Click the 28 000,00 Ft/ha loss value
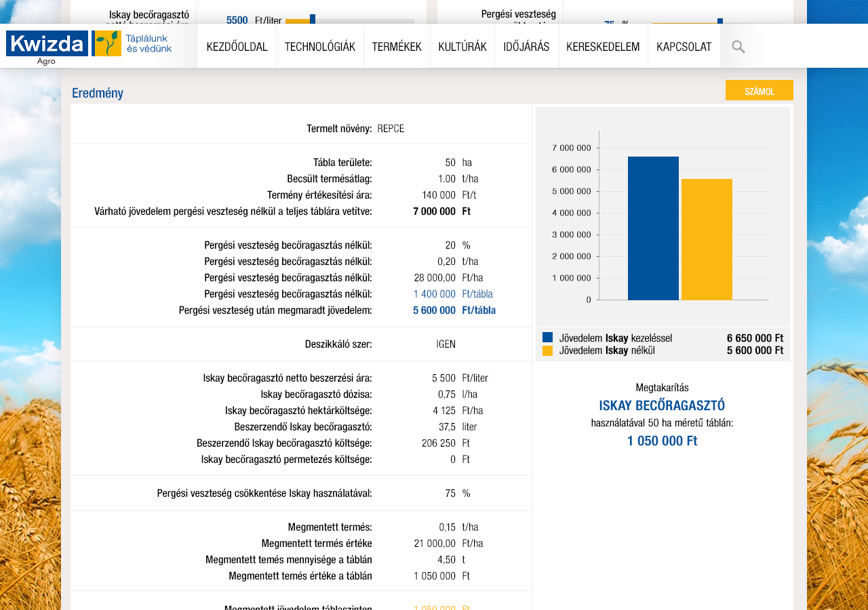 [x=449, y=278]
